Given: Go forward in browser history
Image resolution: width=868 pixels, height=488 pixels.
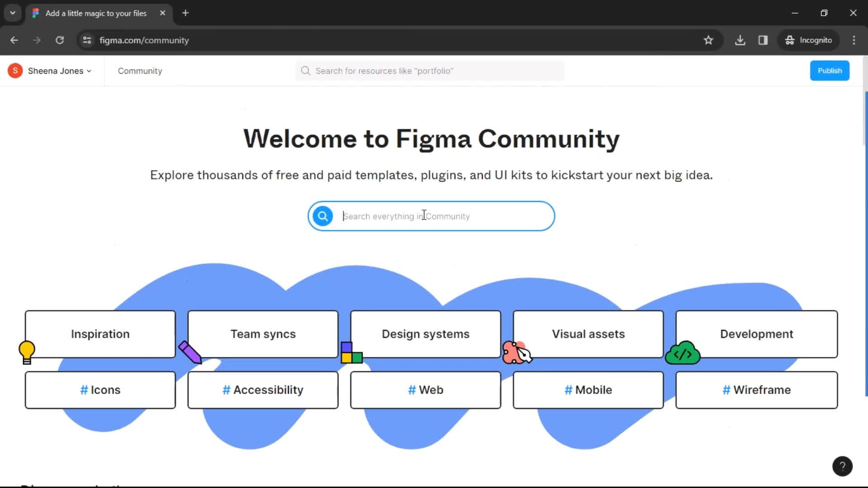Looking at the screenshot, I should coord(37,40).
